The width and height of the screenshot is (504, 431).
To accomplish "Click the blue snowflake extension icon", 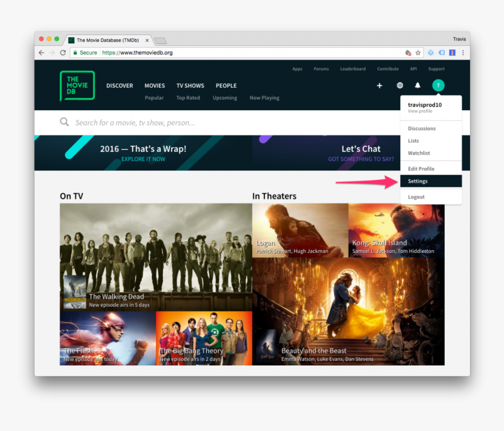I will tap(431, 53).
